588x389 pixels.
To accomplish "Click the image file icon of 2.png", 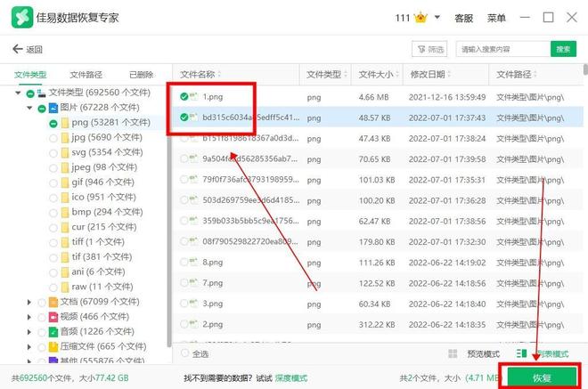I will click(193, 324).
